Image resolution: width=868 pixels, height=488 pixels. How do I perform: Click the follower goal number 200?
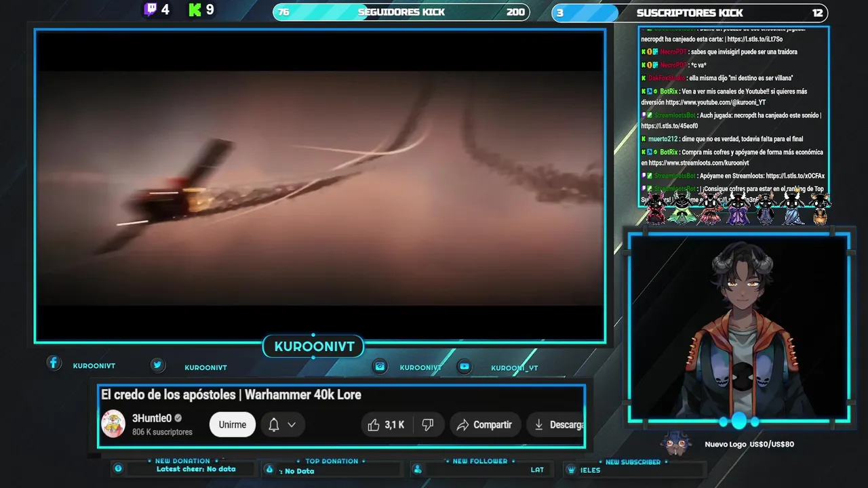515,12
